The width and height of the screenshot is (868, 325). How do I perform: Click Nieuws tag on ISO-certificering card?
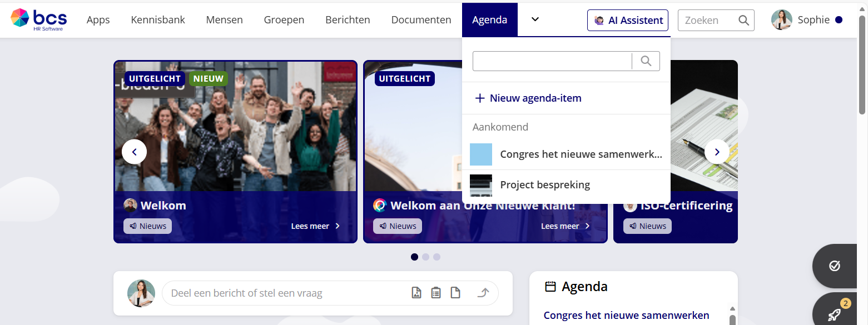pos(647,226)
